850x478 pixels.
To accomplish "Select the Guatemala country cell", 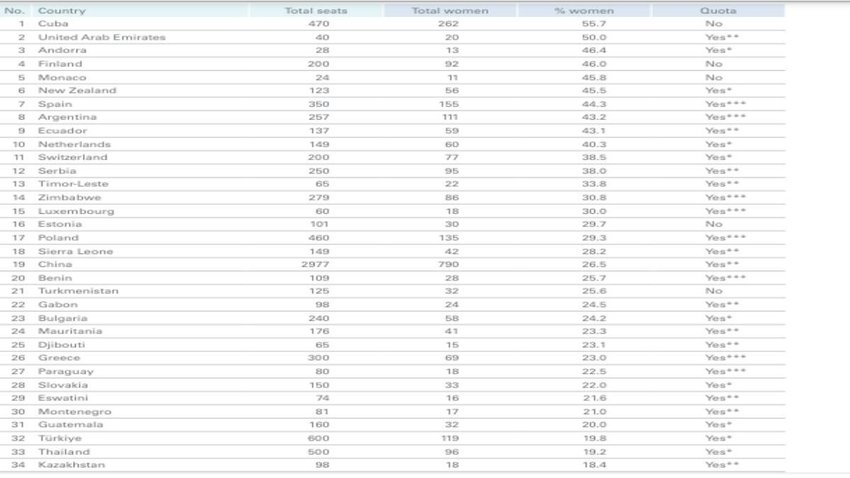I will [x=70, y=423].
